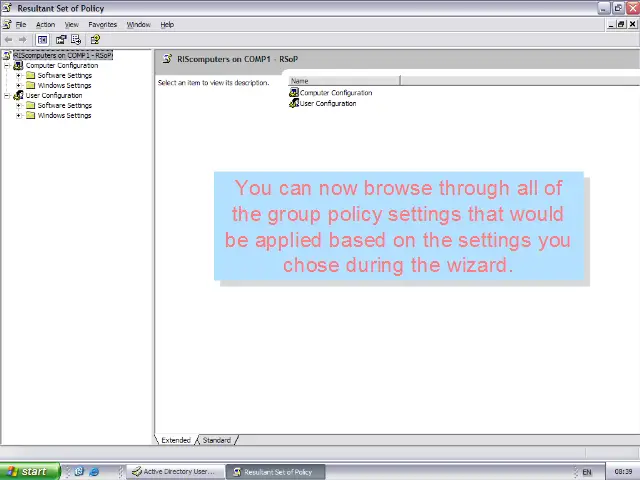This screenshot has height=480, width=640.
Task: Click the Back arrow toolbar icon
Action: pyautogui.click(x=9, y=40)
